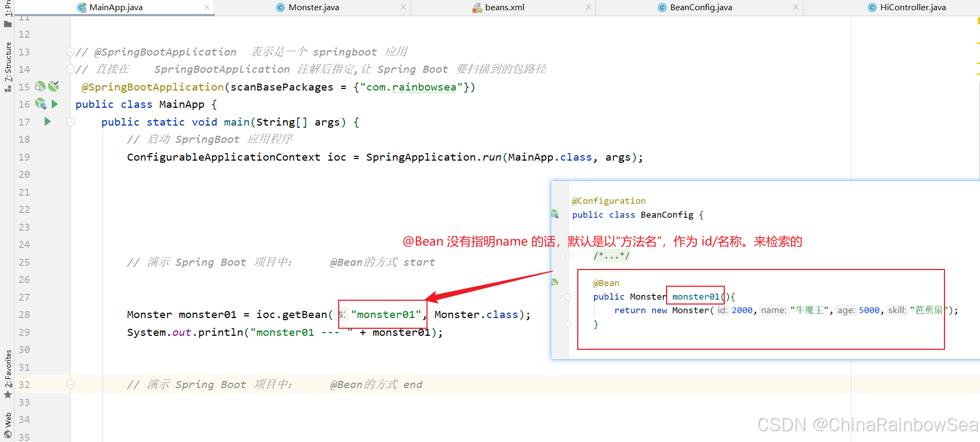Click the "com.rainbowsea" package string

(x=411, y=87)
